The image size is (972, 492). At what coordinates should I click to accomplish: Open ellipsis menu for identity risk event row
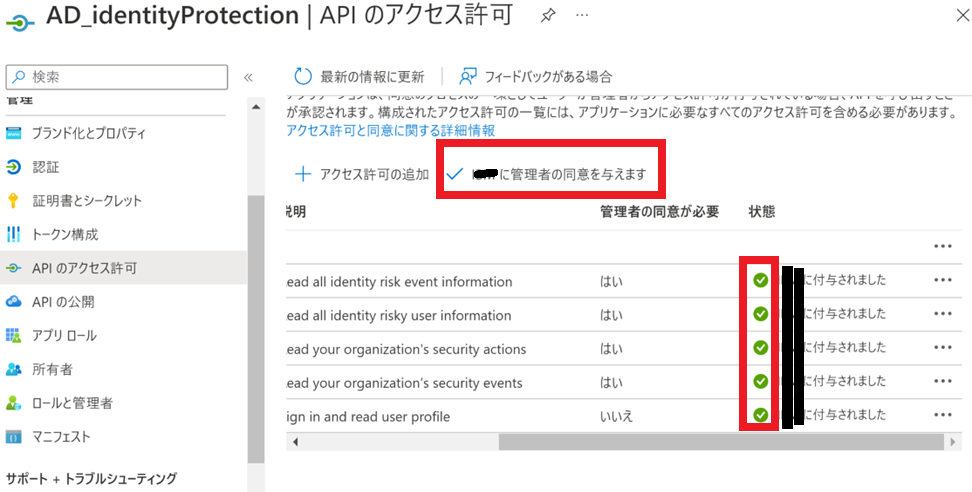pos(942,280)
